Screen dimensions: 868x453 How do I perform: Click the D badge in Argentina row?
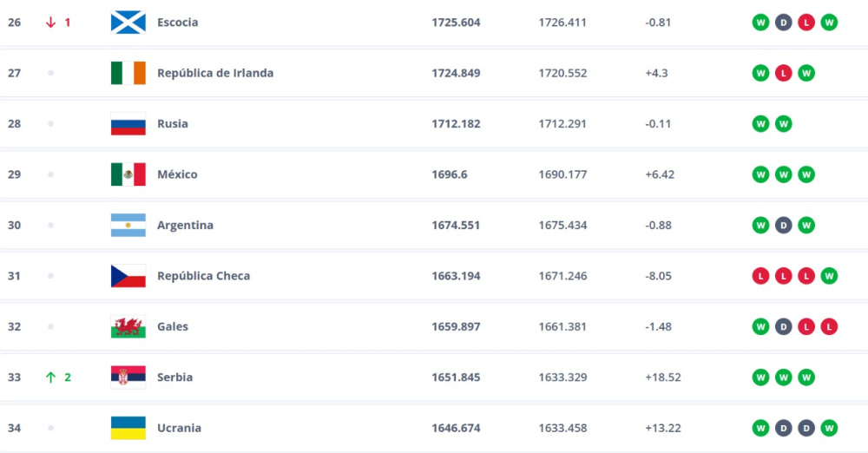tap(784, 226)
